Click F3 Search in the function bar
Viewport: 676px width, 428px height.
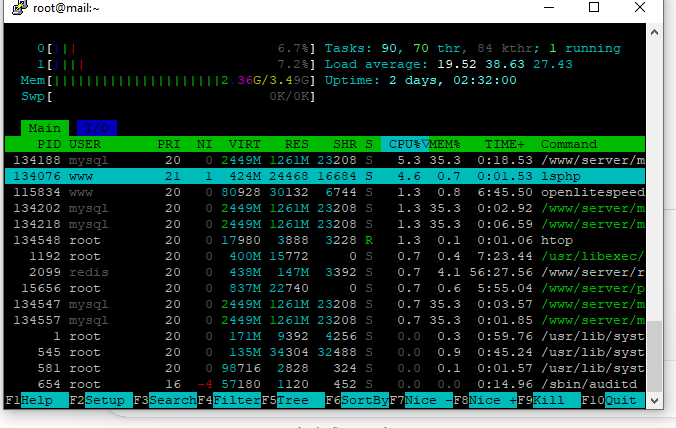pos(165,400)
